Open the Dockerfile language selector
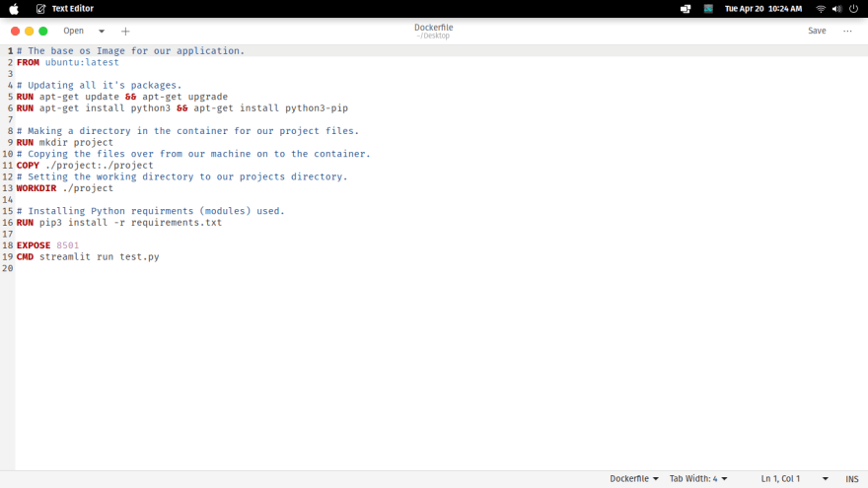The width and height of the screenshot is (868, 488). 634,478
